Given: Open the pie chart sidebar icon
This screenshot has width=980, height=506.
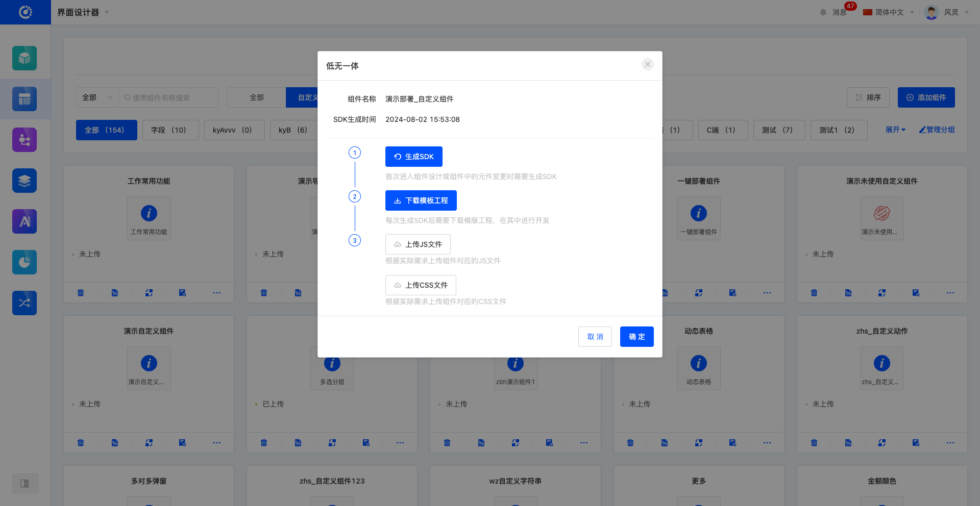Looking at the screenshot, I should (24, 262).
